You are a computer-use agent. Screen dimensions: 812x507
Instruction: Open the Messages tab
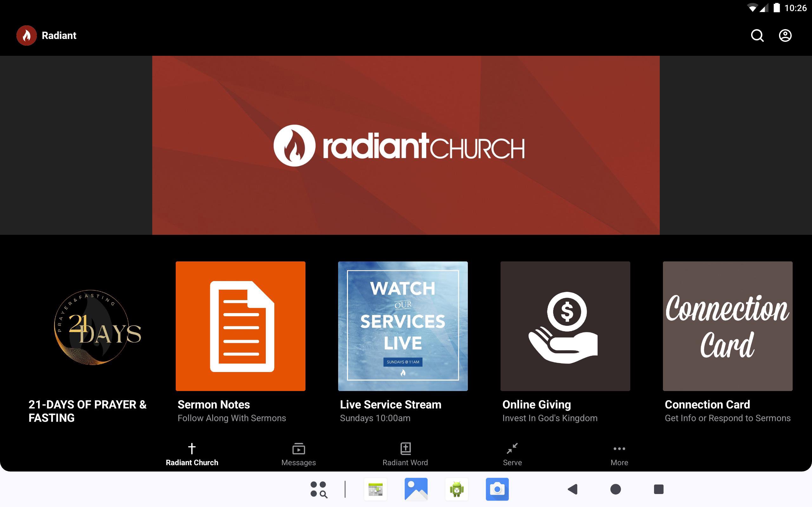tap(298, 454)
